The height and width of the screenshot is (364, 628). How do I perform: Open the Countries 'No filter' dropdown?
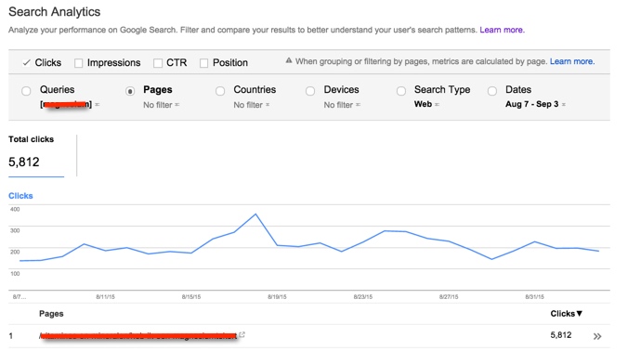tap(252, 105)
